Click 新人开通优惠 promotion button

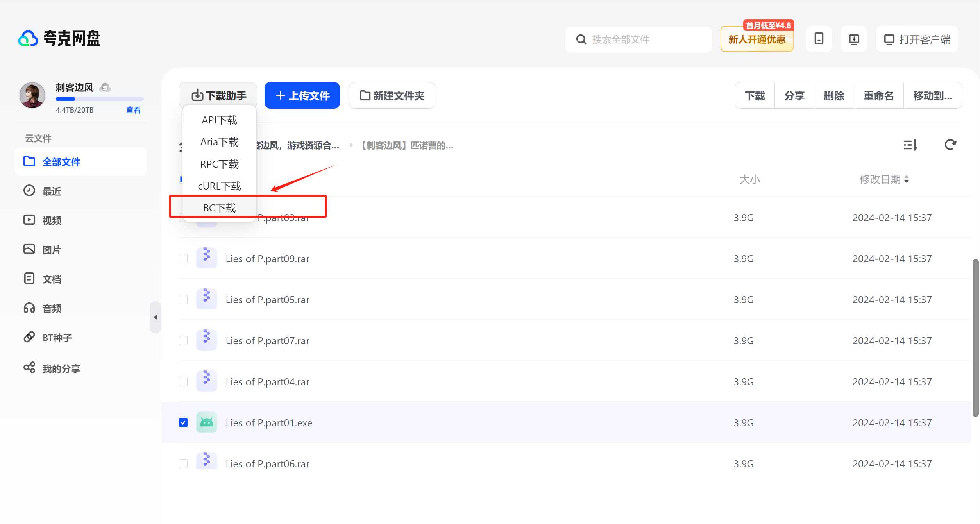pyautogui.click(x=757, y=39)
